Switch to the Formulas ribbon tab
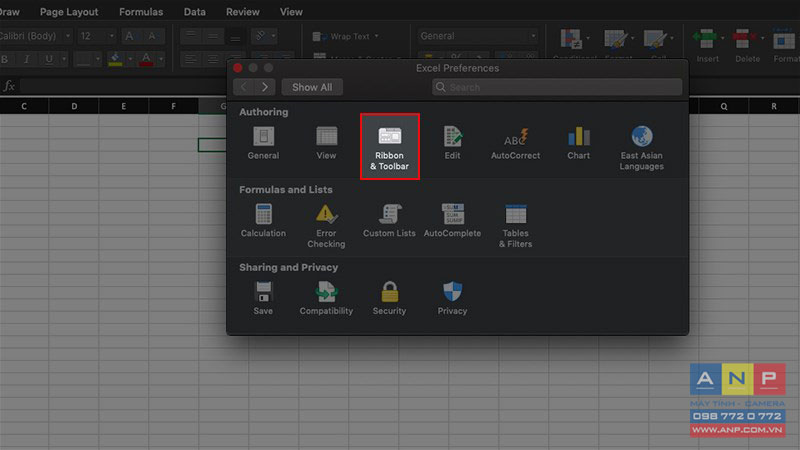800x450 pixels. click(141, 12)
